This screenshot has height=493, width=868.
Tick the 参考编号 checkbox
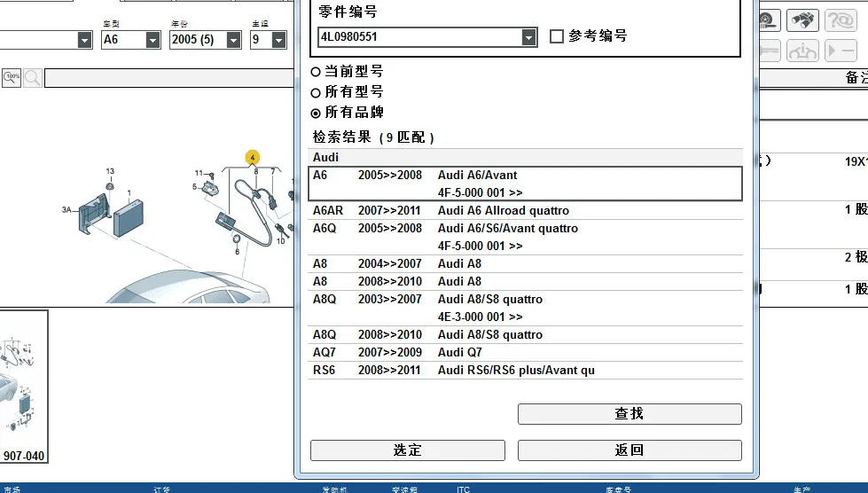click(x=556, y=36)
